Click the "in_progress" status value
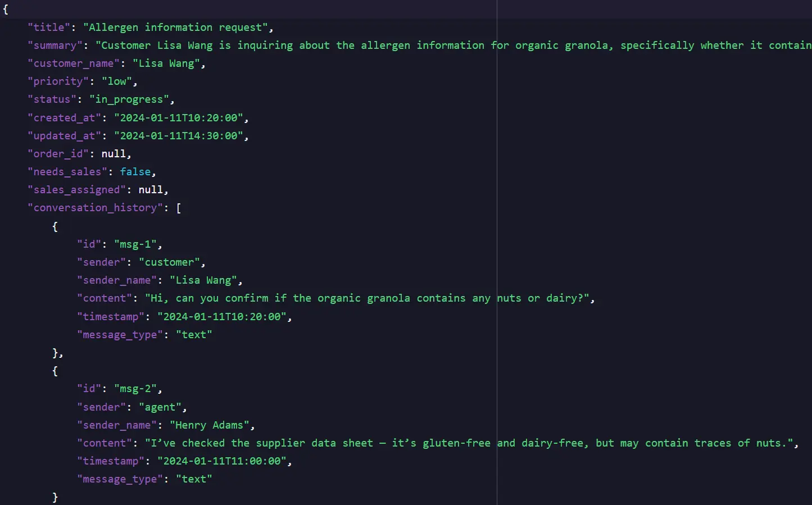This screenshot has width=812, height=505. 132,99
